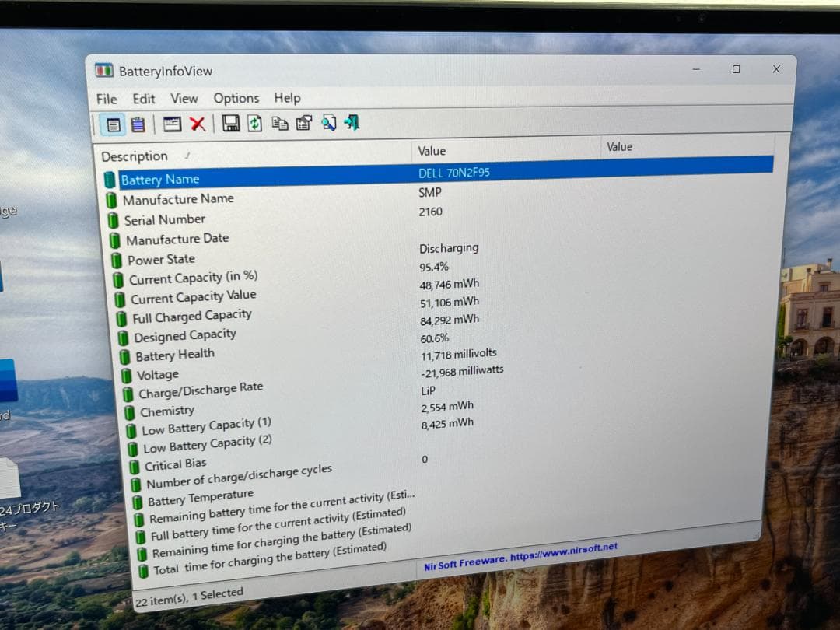Click the red X delete icon
Image resolution: width=840 pixels, height=630 pixels.
[198, 124]
